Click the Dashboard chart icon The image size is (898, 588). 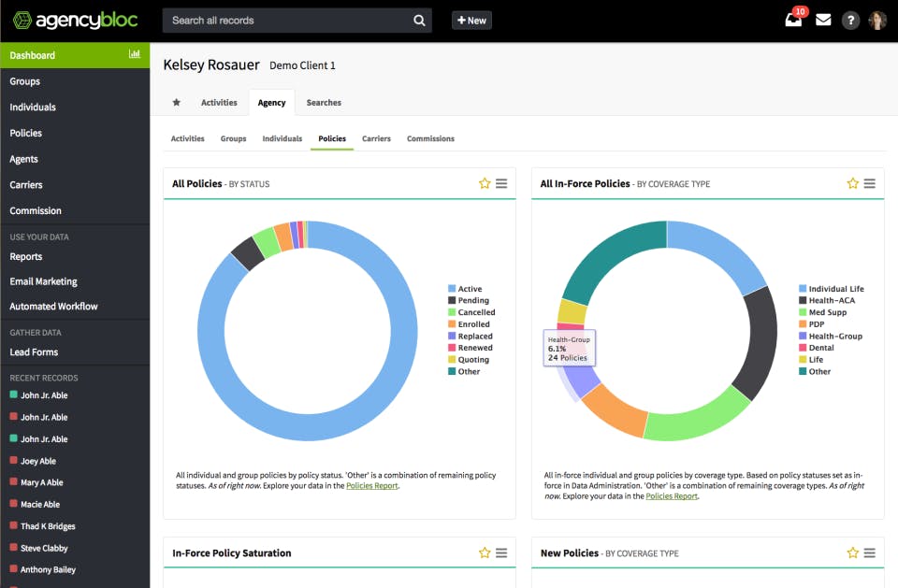(x=135, y=54)
